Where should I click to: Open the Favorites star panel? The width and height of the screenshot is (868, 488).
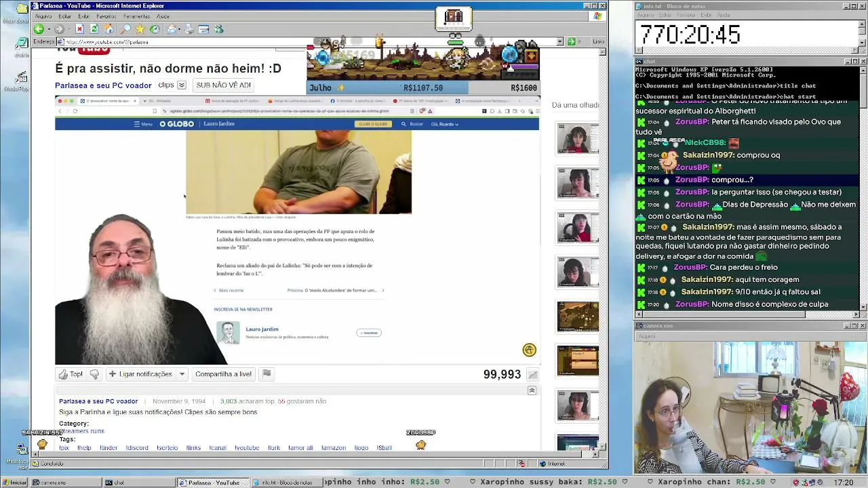(140, 29)
